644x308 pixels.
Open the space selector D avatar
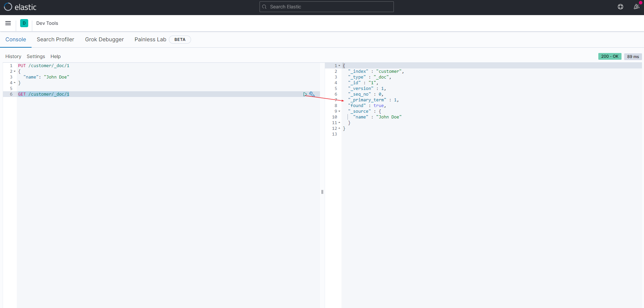coord(24,23)
